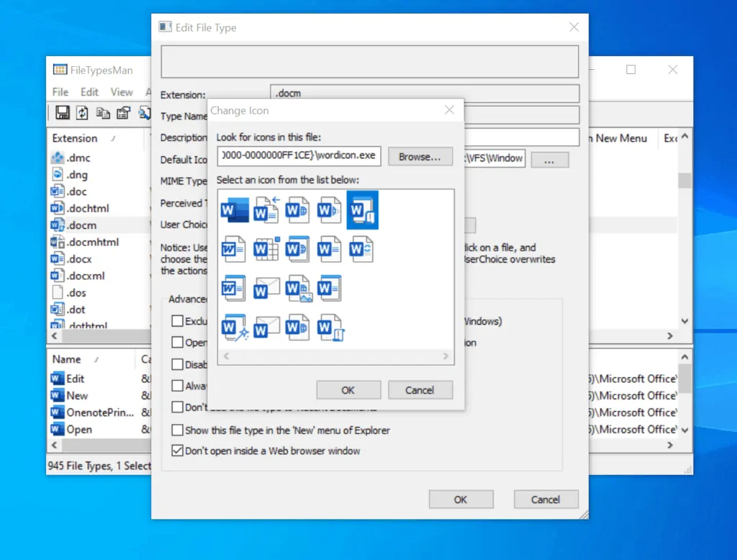Open the browse '...' button next to VFS path
Screen dimensions: 737x560
[x=549, y=159]
